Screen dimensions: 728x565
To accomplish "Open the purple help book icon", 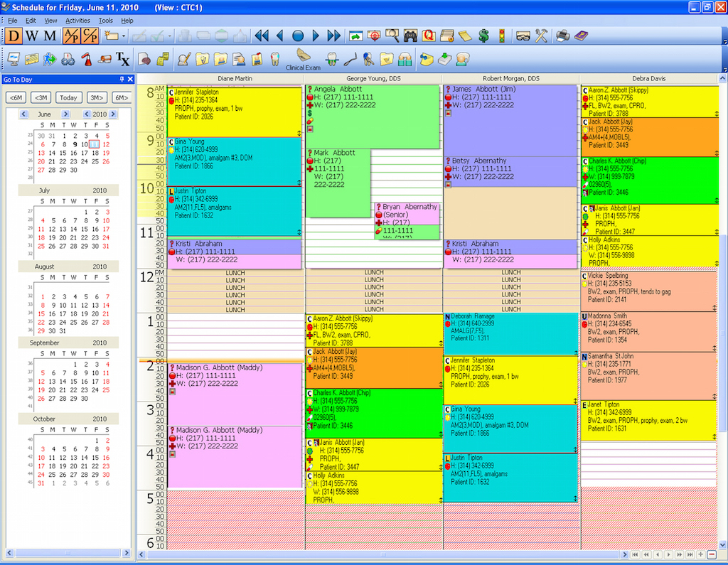I will (581, 36).
